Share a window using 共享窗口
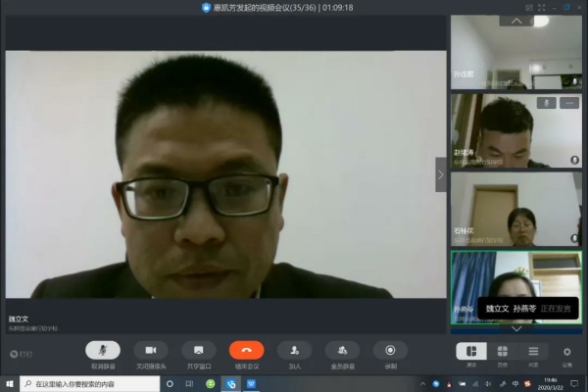The width and height of the screenshot is (588, 392). pyautogui.click(x=199, y=351)
